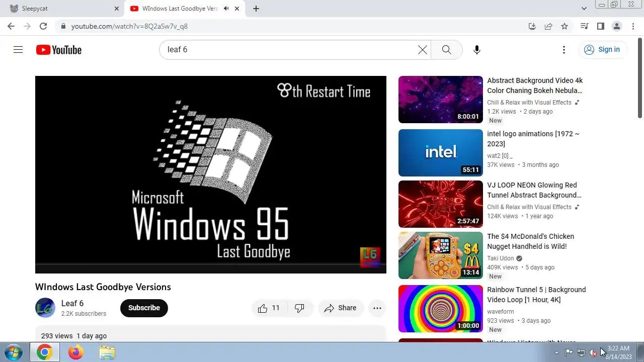Click the address bar URL
Screen dimensions: 644x362
click(129, 26)
